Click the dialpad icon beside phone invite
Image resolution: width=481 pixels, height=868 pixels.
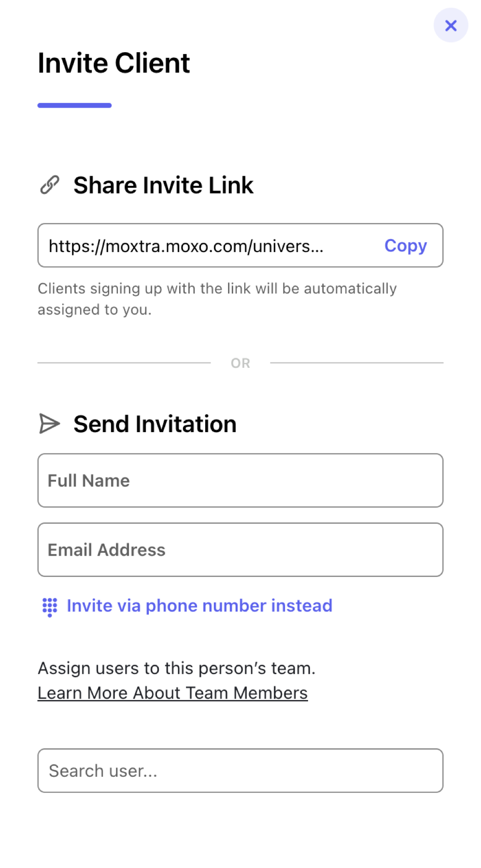coord(50,607)
